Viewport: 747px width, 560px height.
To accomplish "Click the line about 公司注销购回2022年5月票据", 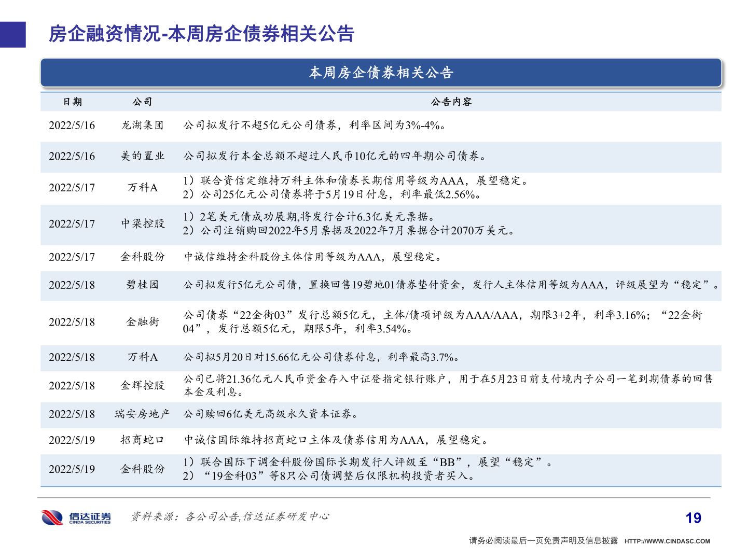I will pyautogui.click(x=349, y=230).
